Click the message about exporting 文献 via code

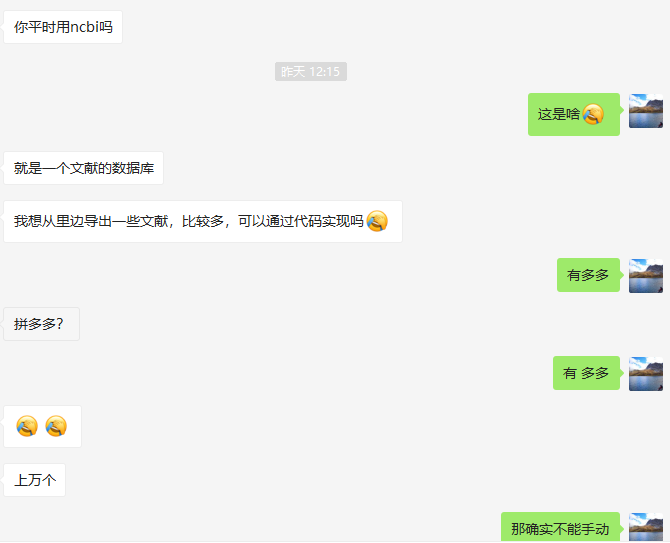203,221
